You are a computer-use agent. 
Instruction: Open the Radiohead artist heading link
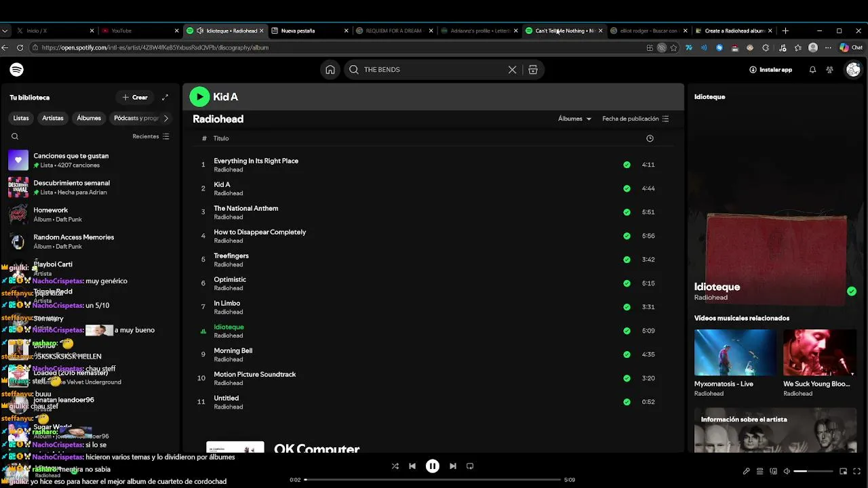218,119
